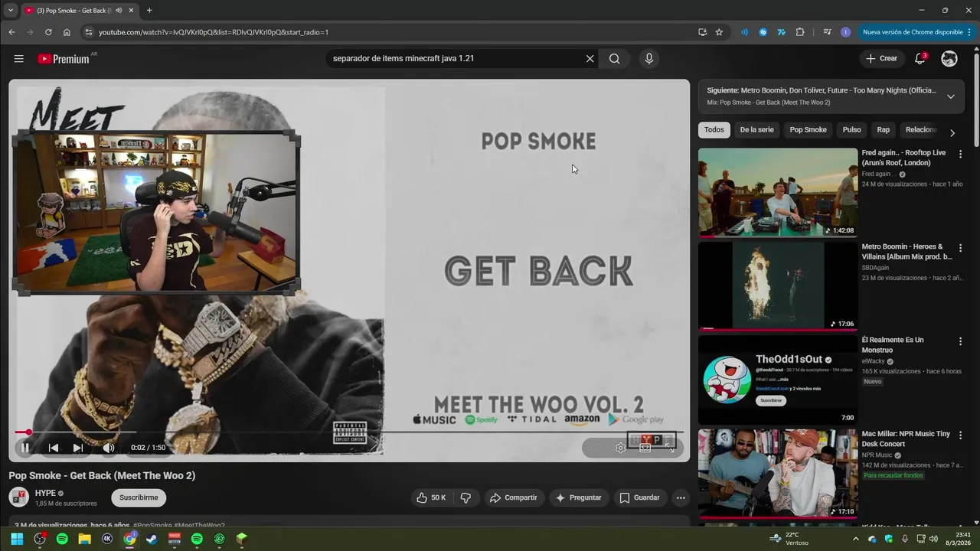
Task: Open Él Realmente Es Un Monstruo thumbnail
Action: pos(778,380)
